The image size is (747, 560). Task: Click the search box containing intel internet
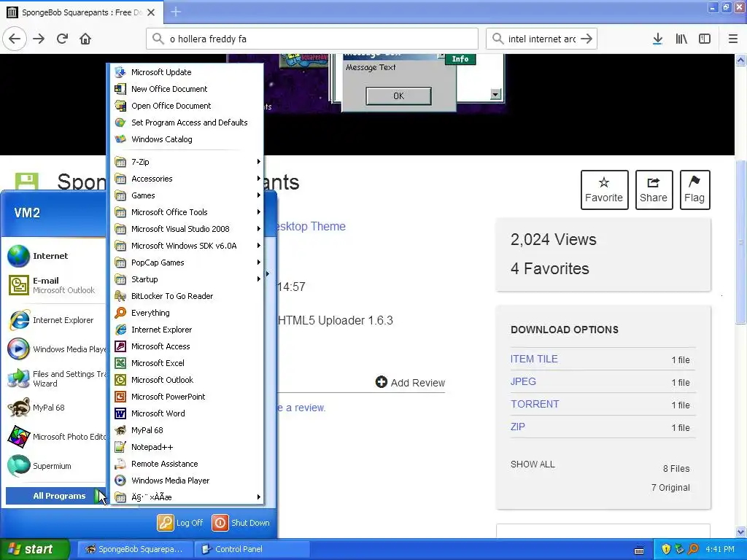click(542, 39)
